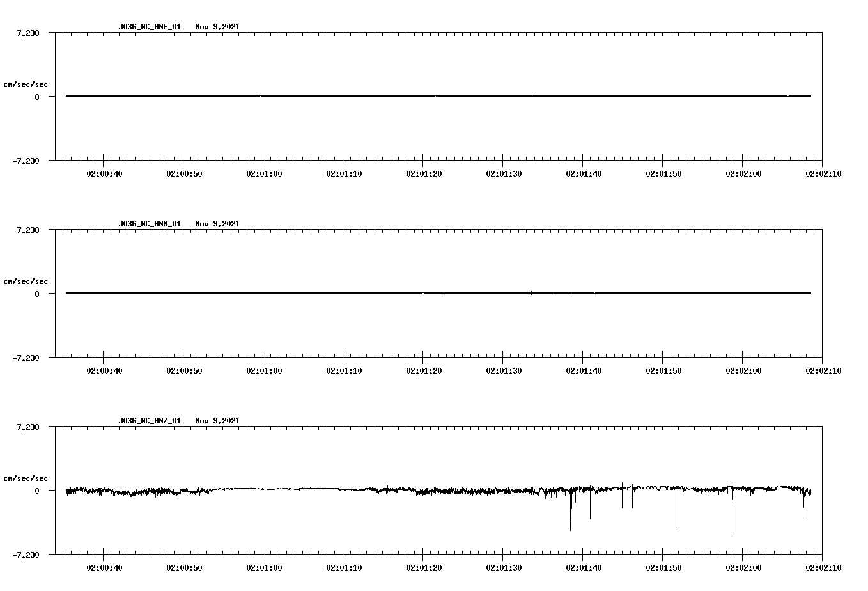Click the zero label on HNZ axis
Image resolution: width=868 pixels, height=591 pixels.
[37, 491]
